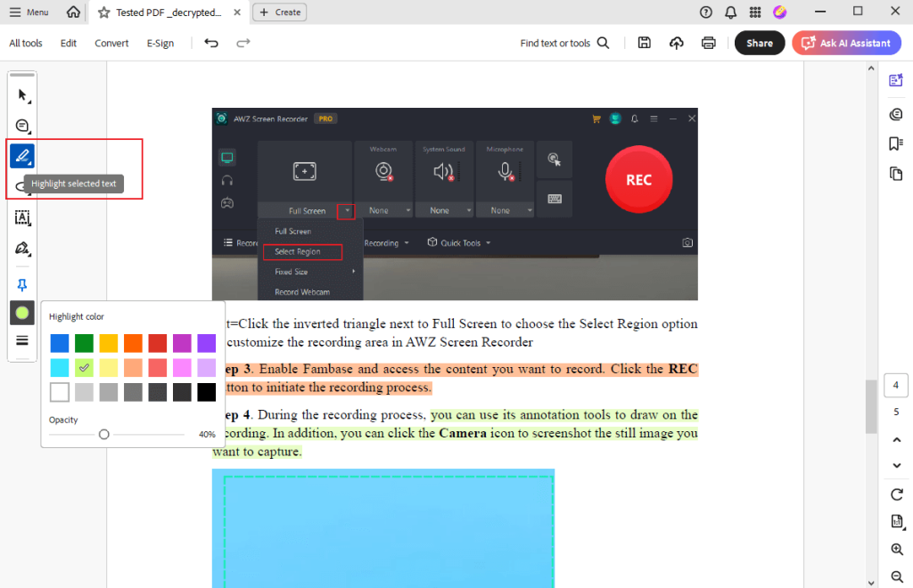Zoom in on the document
The height and width of the screenshot is (588, 913).
click(x=896, y=550)
